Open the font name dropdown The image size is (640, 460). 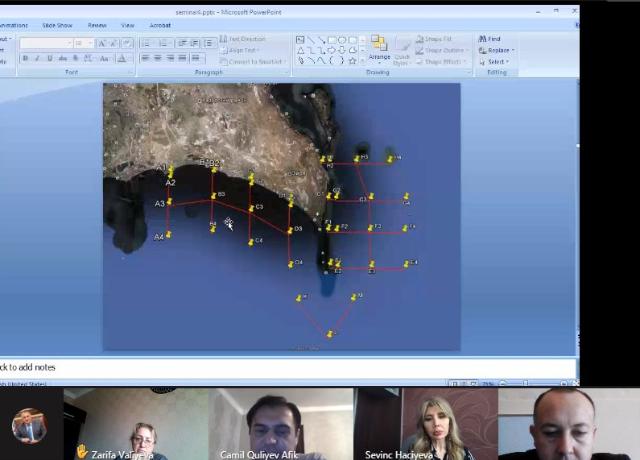[x=68, y=44]
